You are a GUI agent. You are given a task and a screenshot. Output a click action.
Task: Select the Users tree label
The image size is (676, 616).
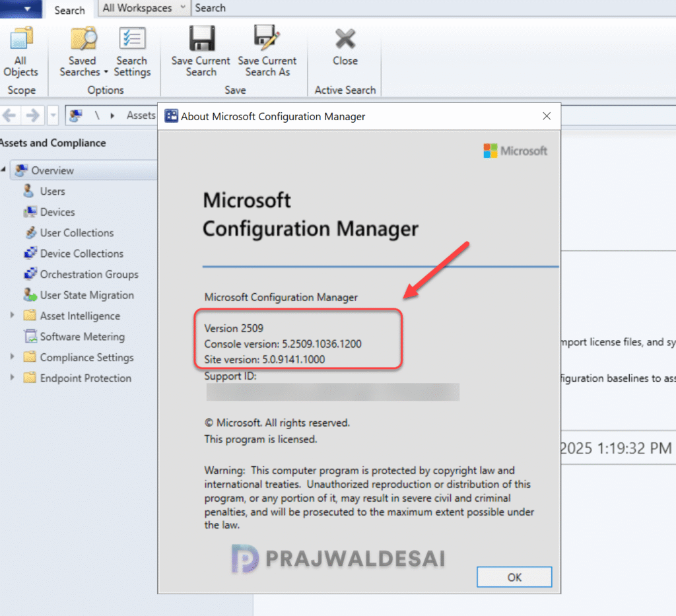point(53,191)
